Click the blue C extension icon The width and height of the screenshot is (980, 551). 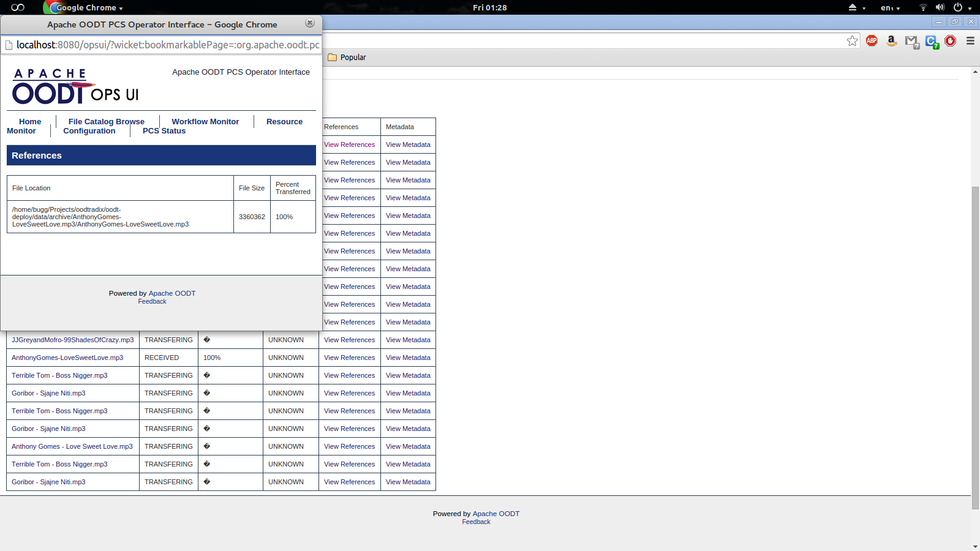coord(931,41)
